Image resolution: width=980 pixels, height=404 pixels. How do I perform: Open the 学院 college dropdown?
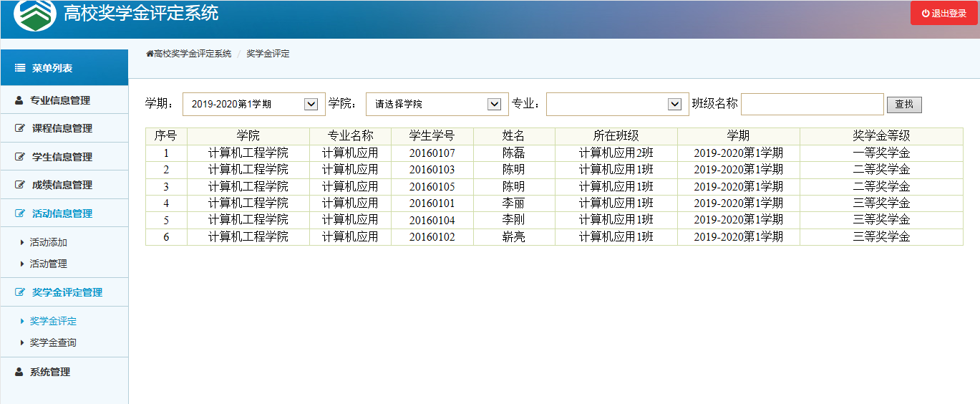tap(437, 104)
